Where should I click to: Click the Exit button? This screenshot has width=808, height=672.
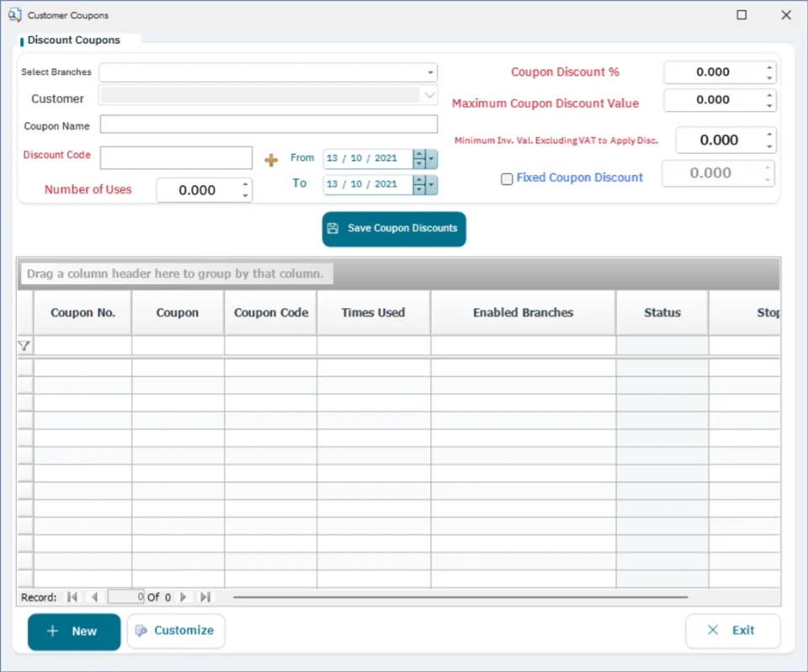pos(732,631)
